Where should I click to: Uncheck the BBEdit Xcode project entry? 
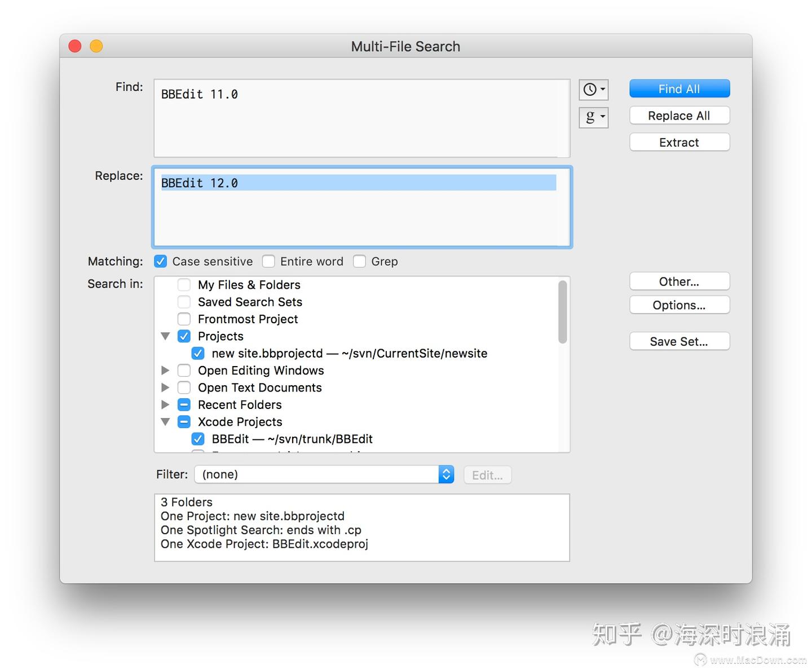(198, 439)
